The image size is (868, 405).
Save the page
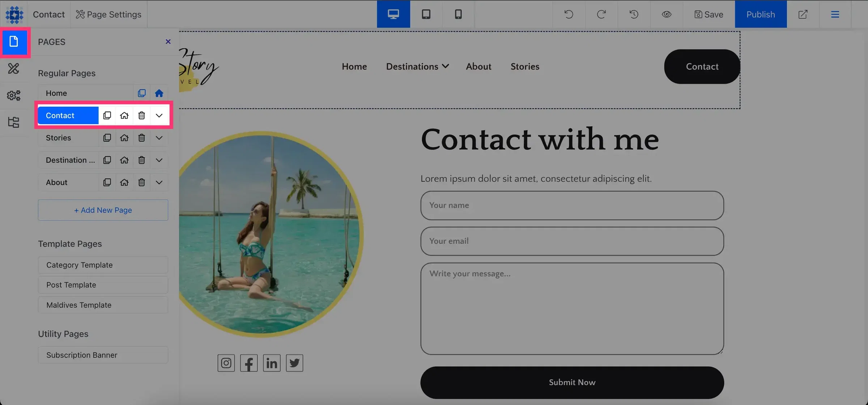[x=709, y=14]
